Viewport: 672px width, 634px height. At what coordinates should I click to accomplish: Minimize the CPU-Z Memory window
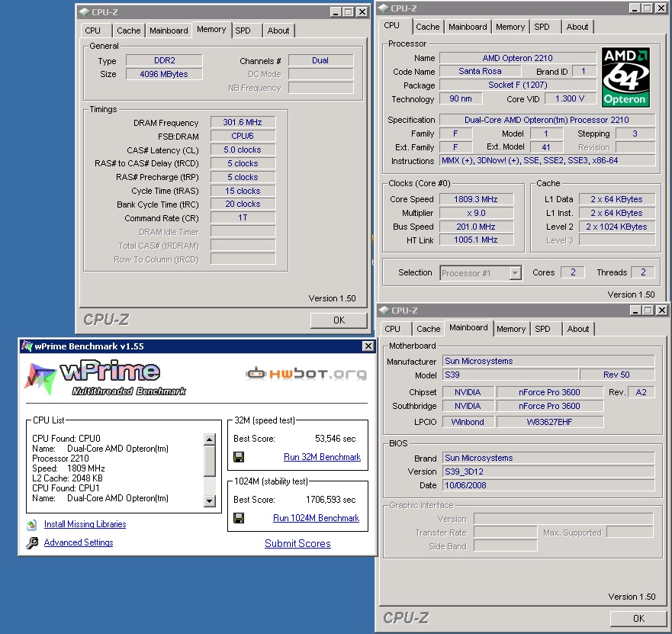(336, 12)
